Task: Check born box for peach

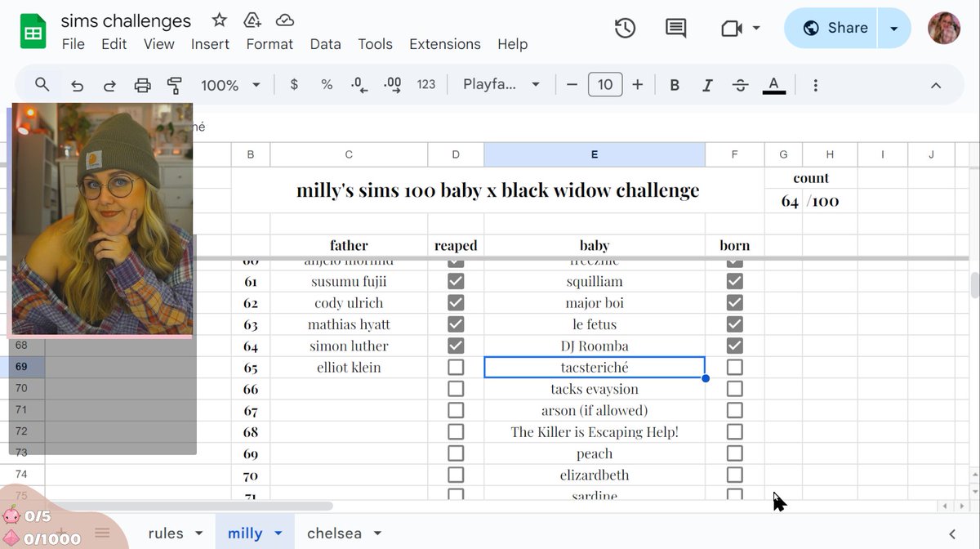Action: (735, 453)
